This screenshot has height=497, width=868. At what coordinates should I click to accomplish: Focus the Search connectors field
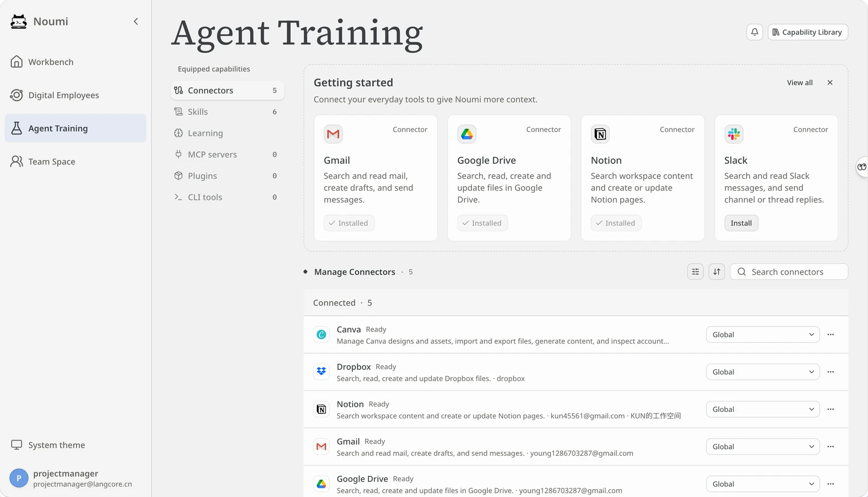tap(789, 272)
